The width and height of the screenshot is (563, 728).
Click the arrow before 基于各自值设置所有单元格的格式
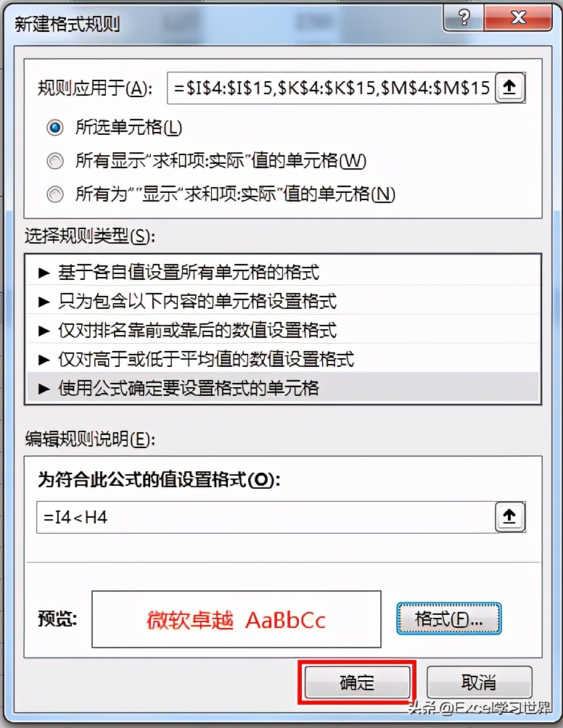44,273
